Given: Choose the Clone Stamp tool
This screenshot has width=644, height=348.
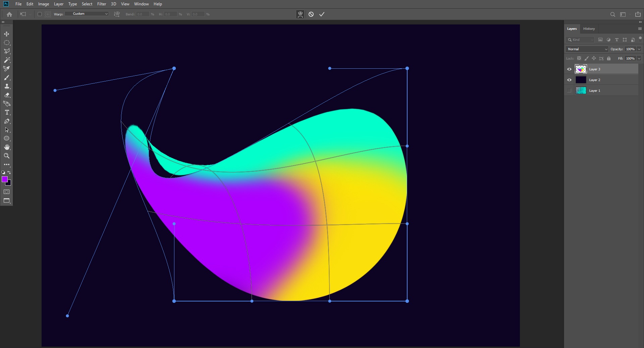Looking at the screenshot, I should click(x=7, y=86).
